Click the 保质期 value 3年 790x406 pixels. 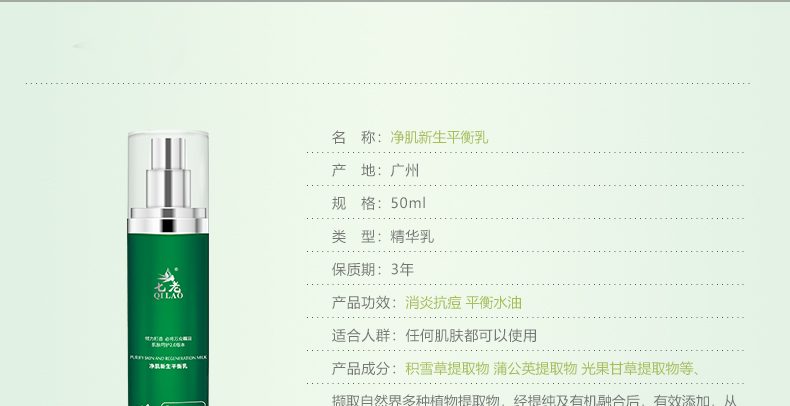coord(402,269)
